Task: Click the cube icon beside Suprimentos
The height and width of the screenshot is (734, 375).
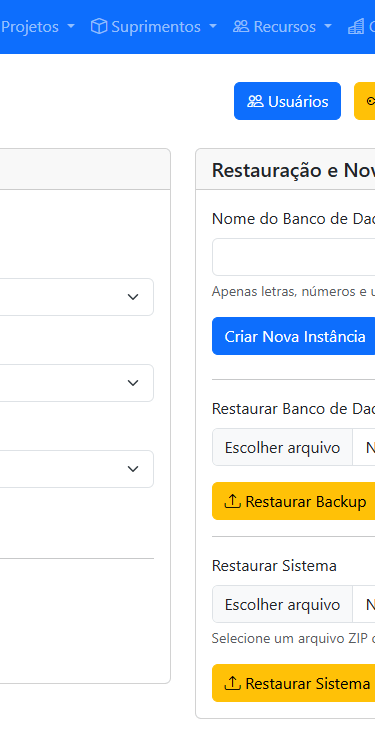Action: 98,27
